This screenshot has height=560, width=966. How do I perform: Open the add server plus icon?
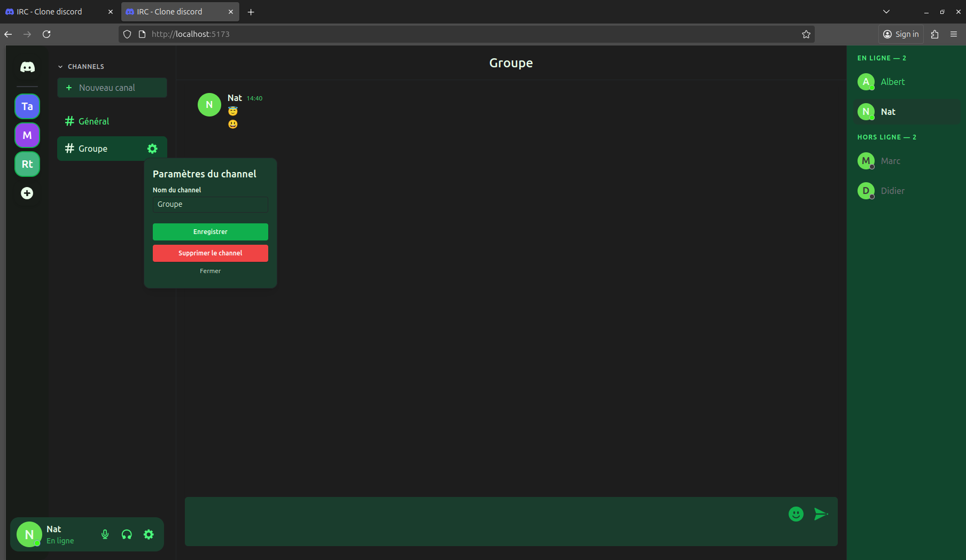(27, 193)
